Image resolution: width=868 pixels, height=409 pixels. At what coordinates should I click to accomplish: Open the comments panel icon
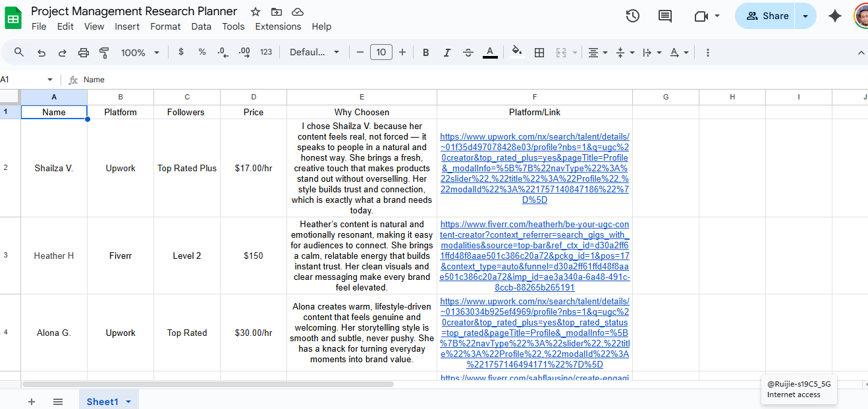665,16
